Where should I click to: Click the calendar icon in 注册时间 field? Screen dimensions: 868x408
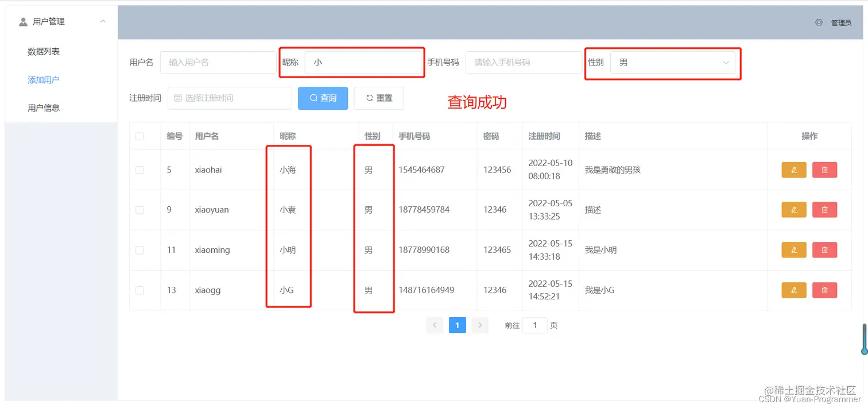pyautogui.click(x=177, y=98)
